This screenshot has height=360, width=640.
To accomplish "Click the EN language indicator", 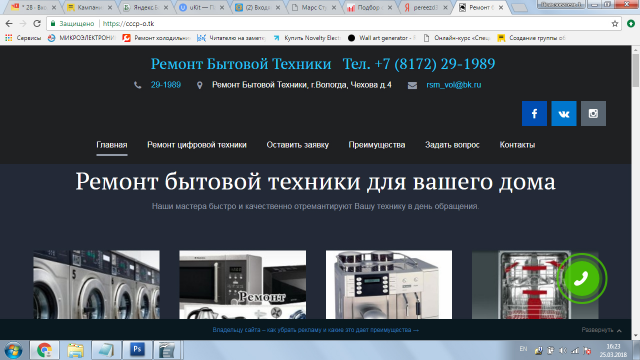I will coord(523,349).
